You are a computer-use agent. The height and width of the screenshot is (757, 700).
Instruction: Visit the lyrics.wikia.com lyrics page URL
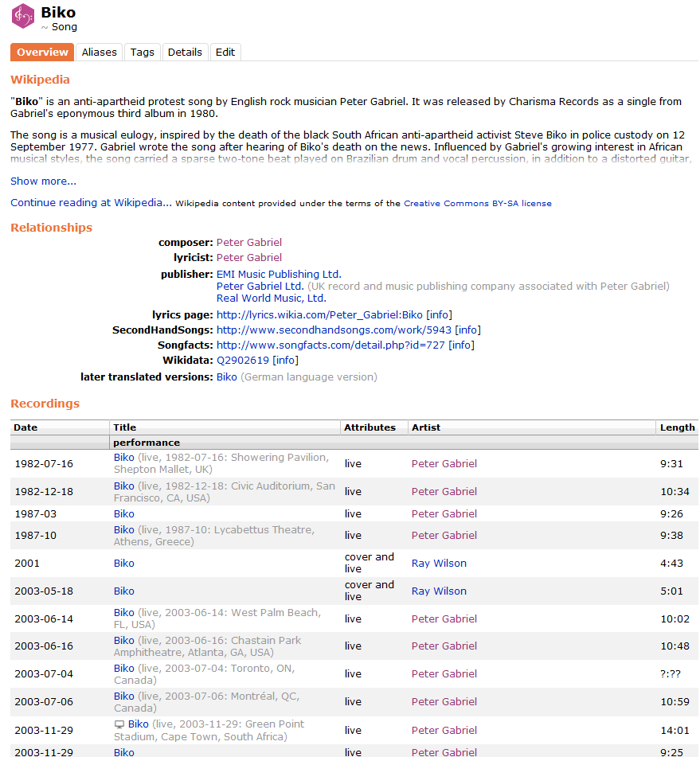tap(319, 314)
